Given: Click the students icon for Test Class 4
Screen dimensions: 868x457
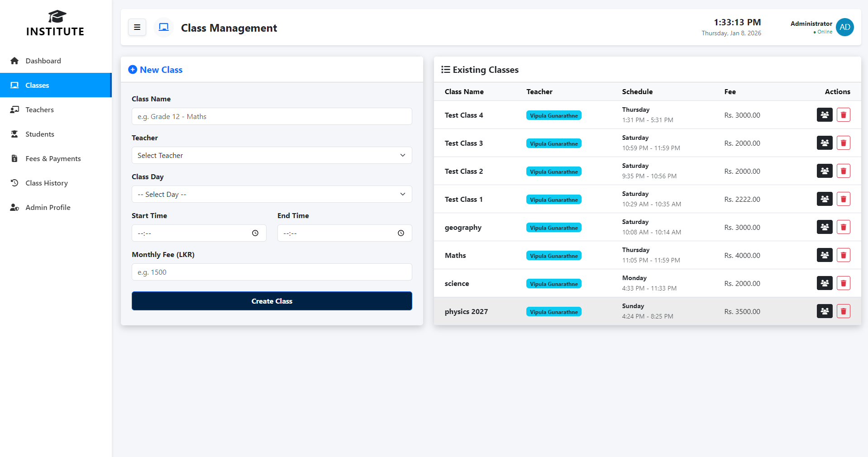Looking at the screenshot, I should coord(824,115).
